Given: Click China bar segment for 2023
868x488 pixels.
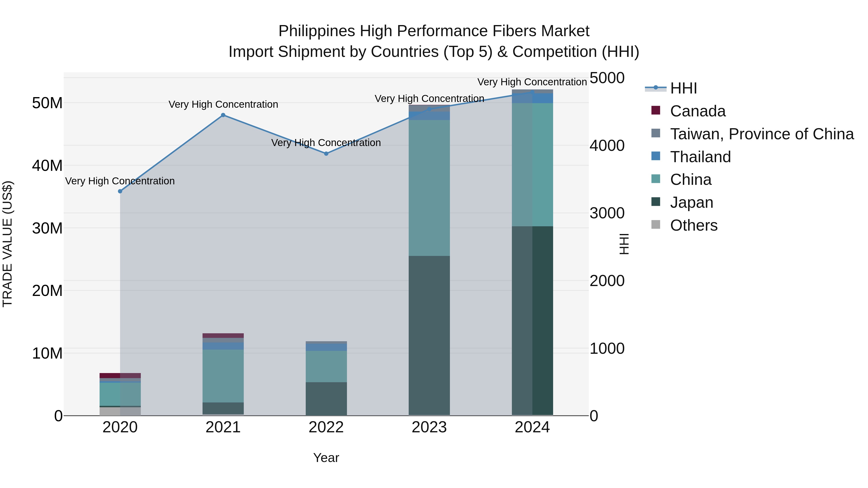Looking at the screenshot, I should click(x=429, y=188).
